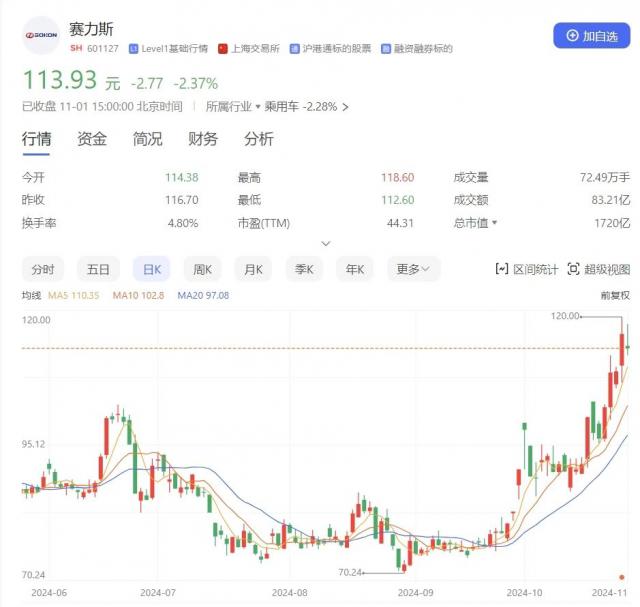This screenshot has height=607, width=640.
Task: Select the 周K chart period
Action: pos(203,269)
